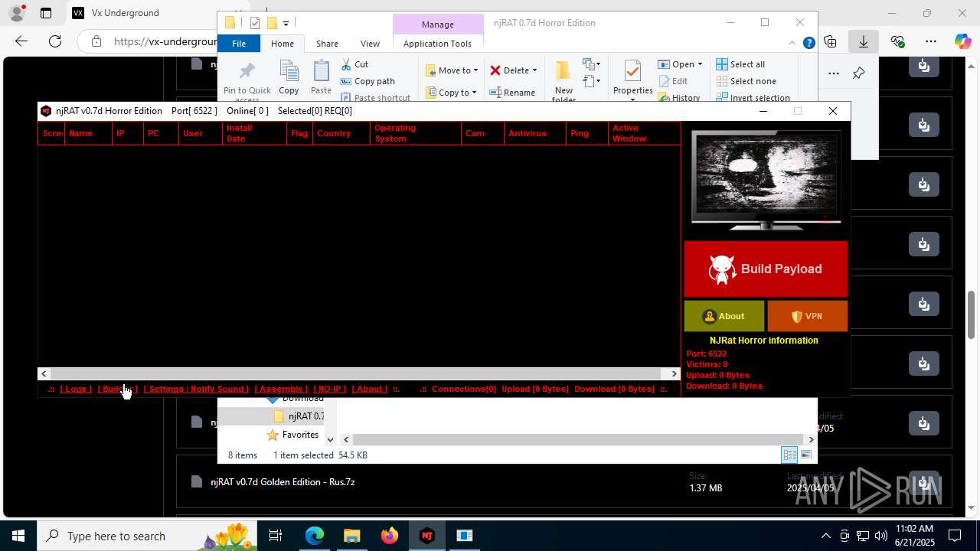This screenshot has height=551, width=980.
Task: Open the Application Tools ribbon tab
Action: [x=437, y=44]
